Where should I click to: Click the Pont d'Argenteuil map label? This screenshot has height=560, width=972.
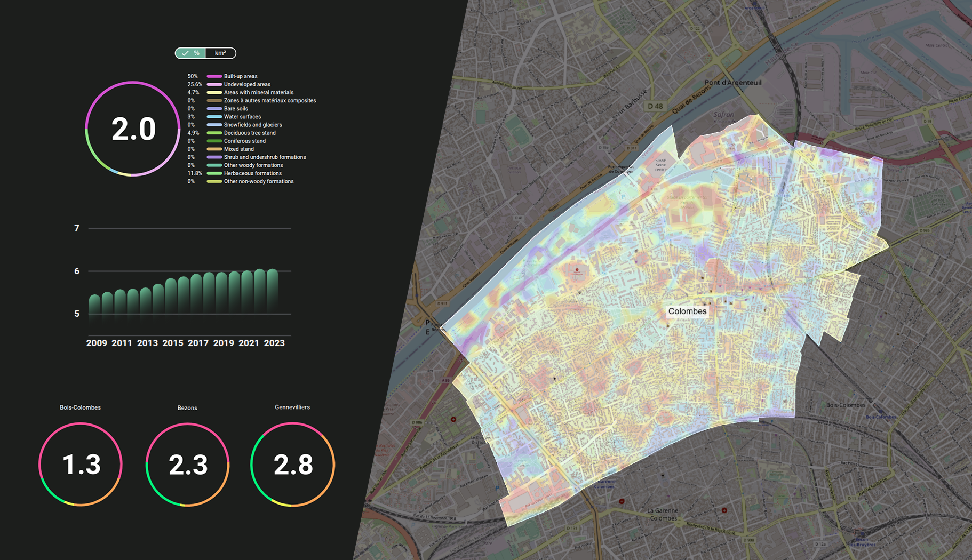point(732,83)
